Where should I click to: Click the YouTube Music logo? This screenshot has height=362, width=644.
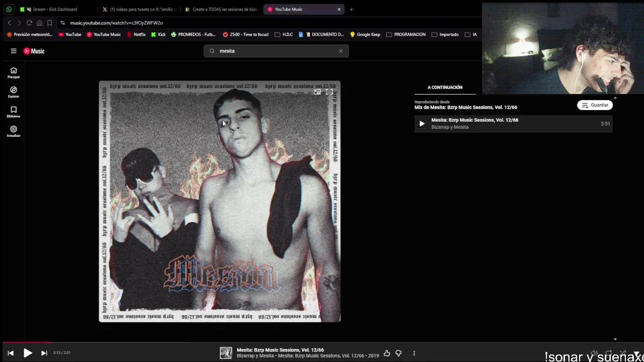[x=34, y=51]
